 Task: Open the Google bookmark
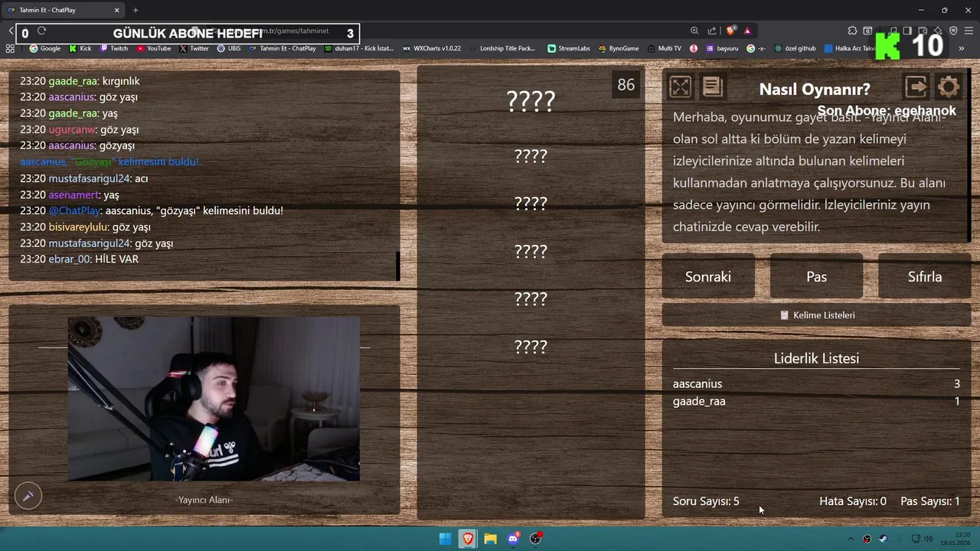pyautogui.click(x=44, y=48)
